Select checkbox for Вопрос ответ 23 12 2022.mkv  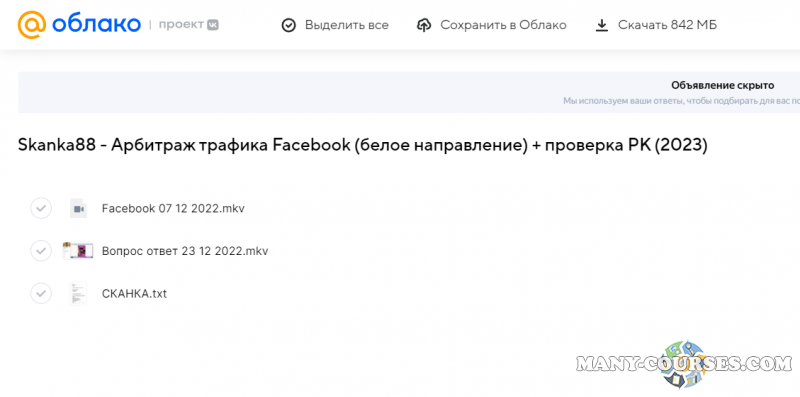click(x=41, y=251)
